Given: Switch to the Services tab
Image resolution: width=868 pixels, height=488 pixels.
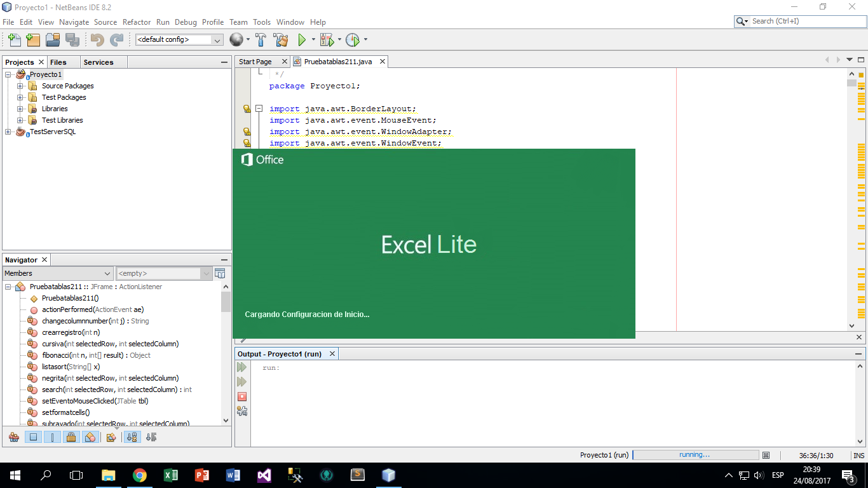Looking at the screenshot, I should (98, 62).
